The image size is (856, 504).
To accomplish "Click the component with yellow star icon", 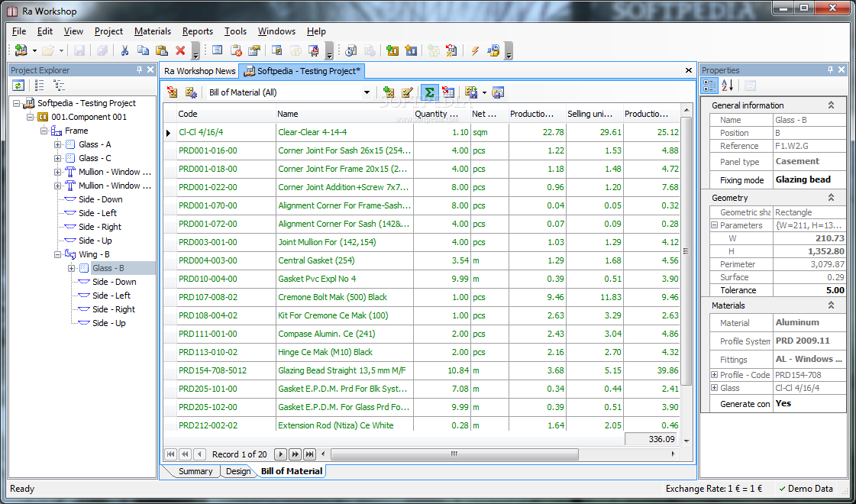I will click(411, 51).
